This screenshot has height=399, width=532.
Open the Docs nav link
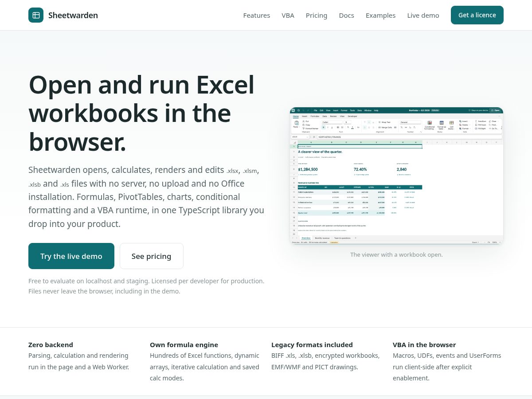click(x=346, y=15)
